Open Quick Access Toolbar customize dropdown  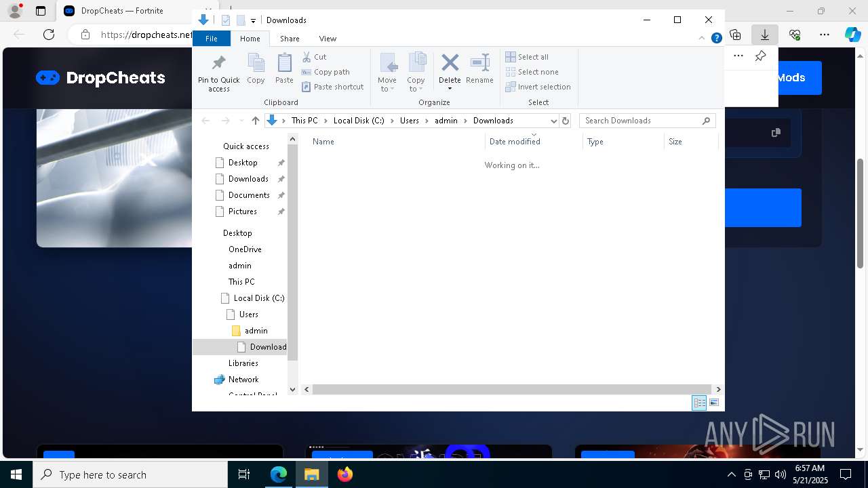[x=253, y=20]
